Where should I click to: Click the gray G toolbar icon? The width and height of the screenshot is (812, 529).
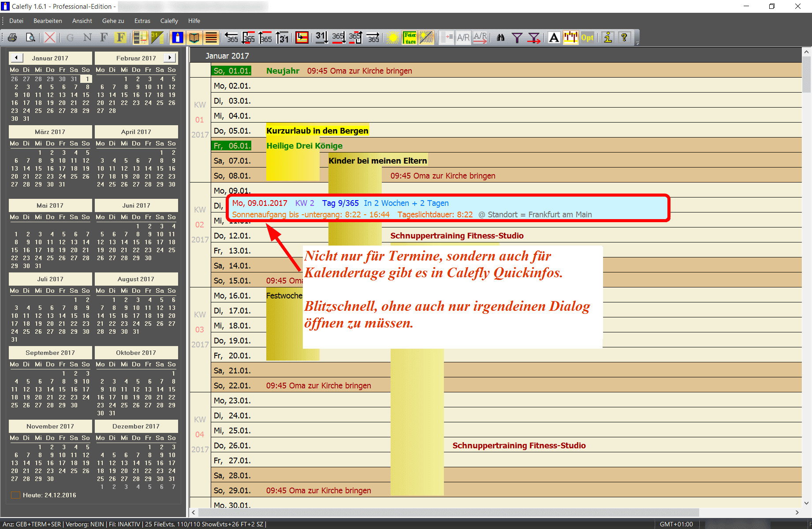tap(70, 37)
